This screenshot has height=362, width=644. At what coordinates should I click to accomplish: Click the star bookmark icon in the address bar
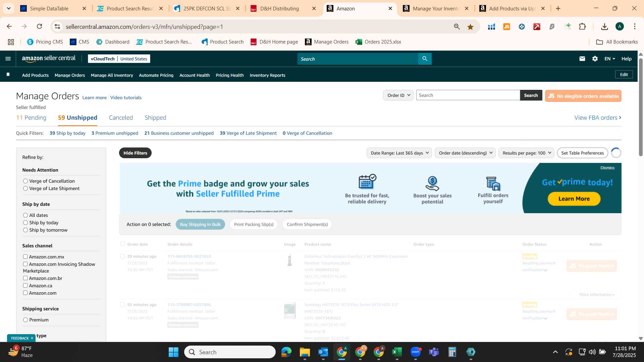pos(470,27)
